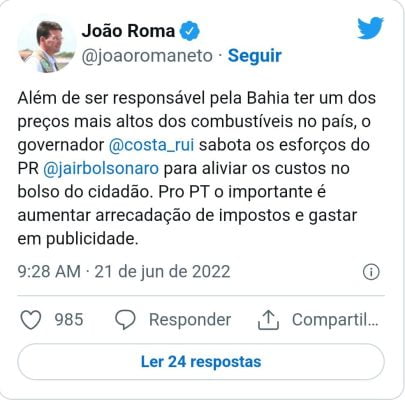405x400 pixels.
Task: Click the tweet body text
Action: point(197,168)
